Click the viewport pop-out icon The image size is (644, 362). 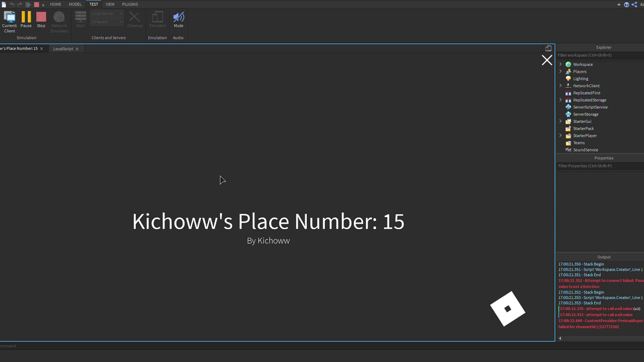coord(548,49)
